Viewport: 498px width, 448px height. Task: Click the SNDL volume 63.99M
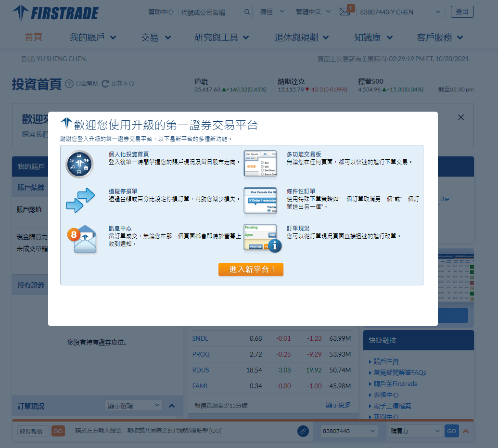pos(340,338)
